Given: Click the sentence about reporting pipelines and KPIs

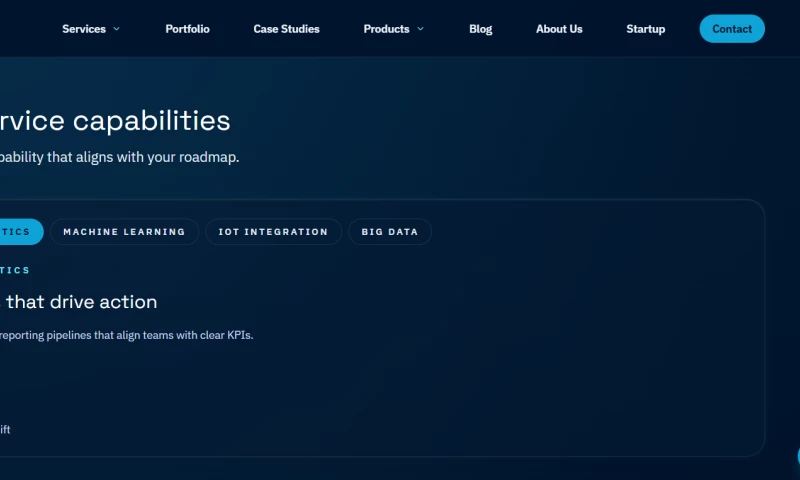Looking at the screenshot, I should coord(127,335).
